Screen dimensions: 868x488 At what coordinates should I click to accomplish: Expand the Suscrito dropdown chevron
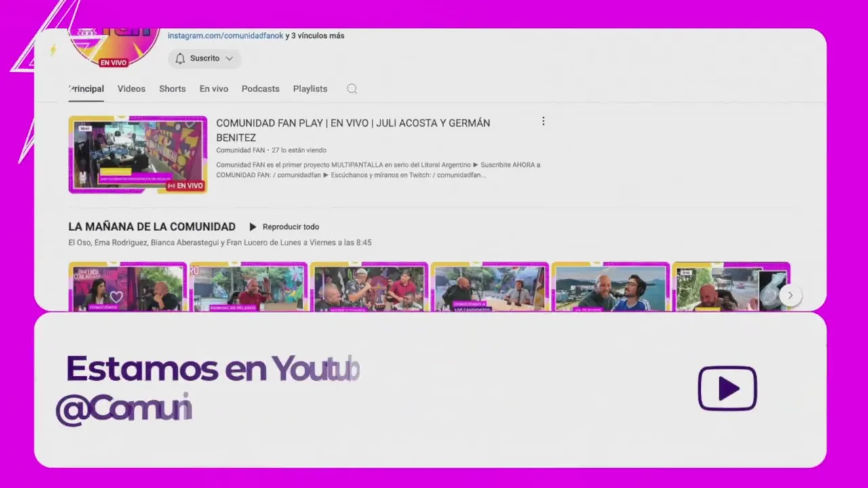(x=229, y=58)
